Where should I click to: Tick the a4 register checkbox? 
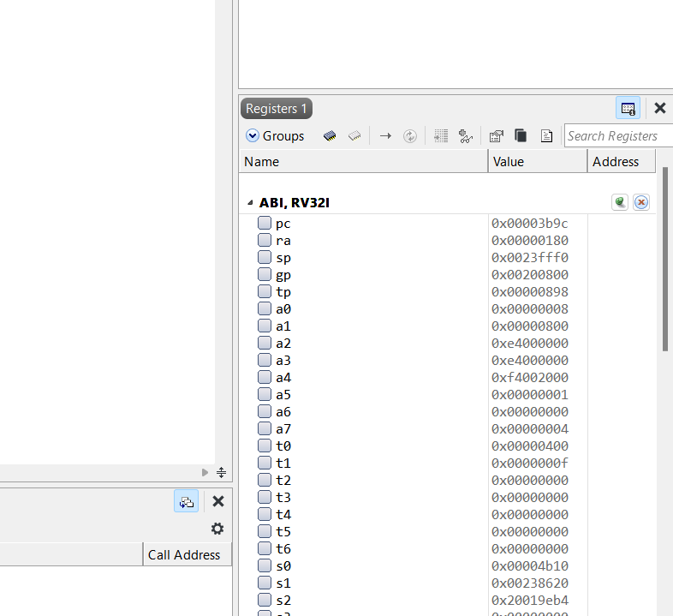pos(265,377)
